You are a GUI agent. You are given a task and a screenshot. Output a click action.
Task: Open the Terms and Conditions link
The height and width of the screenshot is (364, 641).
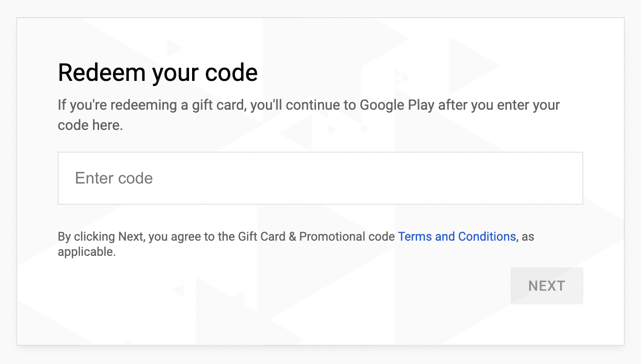[x=456, y=237]
